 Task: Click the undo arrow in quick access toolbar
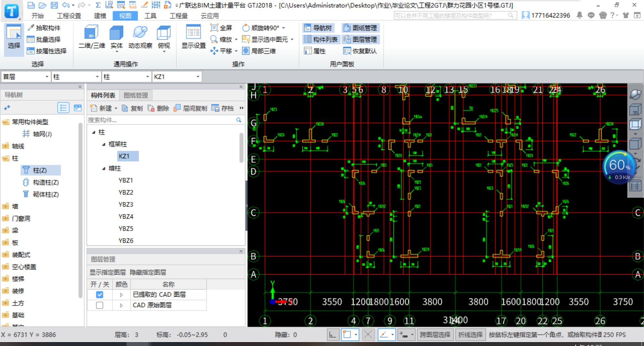(x=66, y=5)
